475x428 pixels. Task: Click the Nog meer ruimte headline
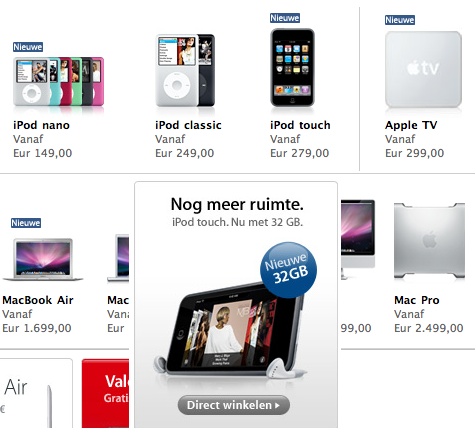pos(237,204)
